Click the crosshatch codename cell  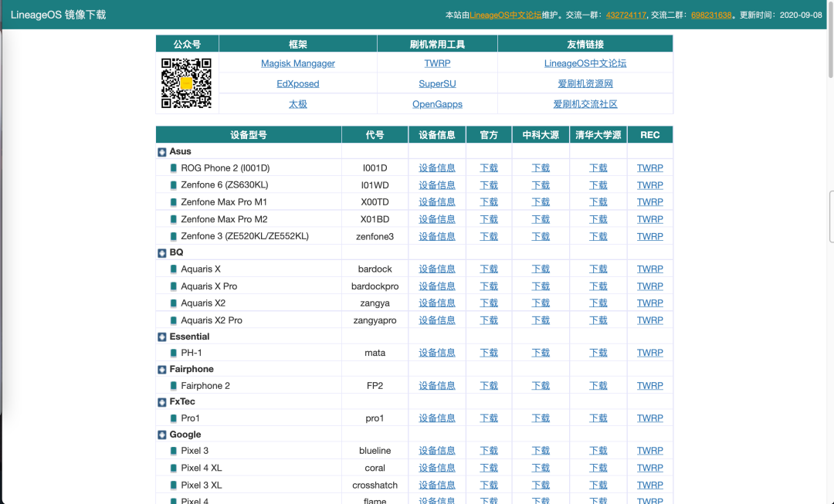click(375, 485)
